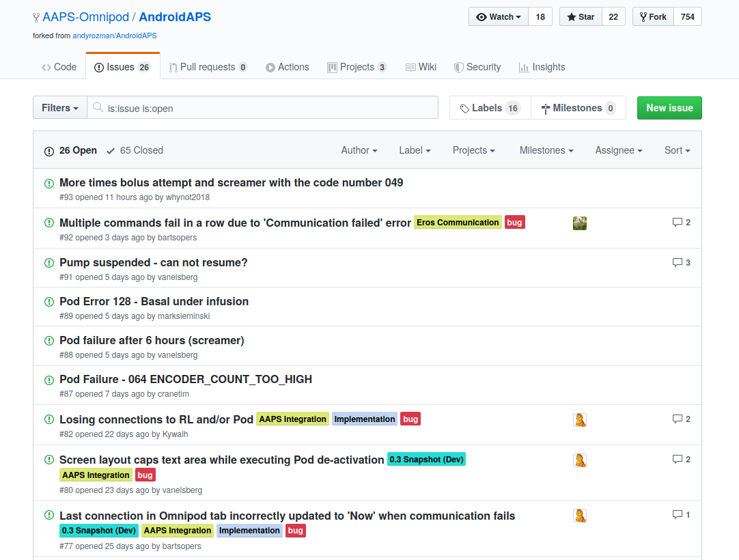The height and width of the screenshot is (560, 739).
Task: Show the 26 Open issues
Action: [x=70, y=150]
